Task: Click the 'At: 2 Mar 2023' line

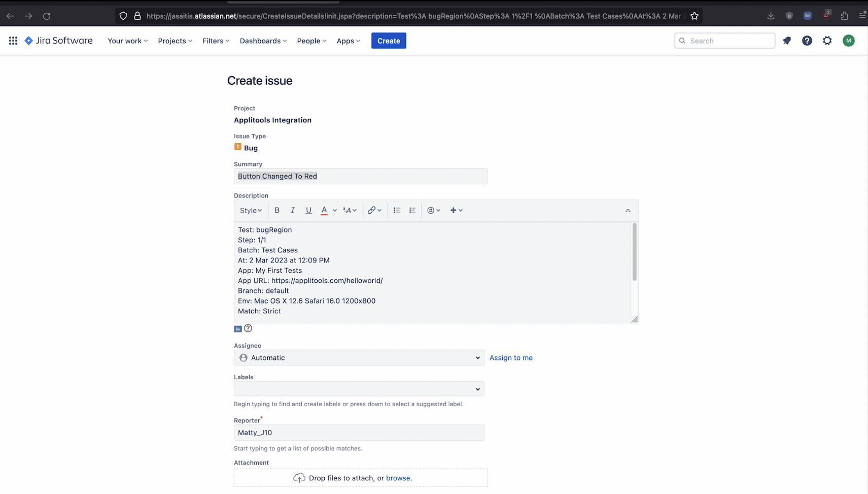Action: click(x=284, y=260)
